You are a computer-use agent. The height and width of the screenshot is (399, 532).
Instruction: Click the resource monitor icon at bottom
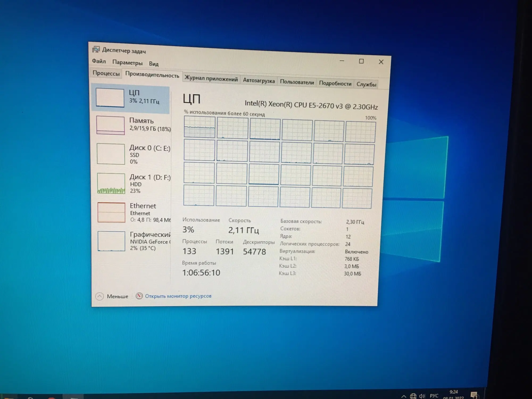[x=139, y=296]
